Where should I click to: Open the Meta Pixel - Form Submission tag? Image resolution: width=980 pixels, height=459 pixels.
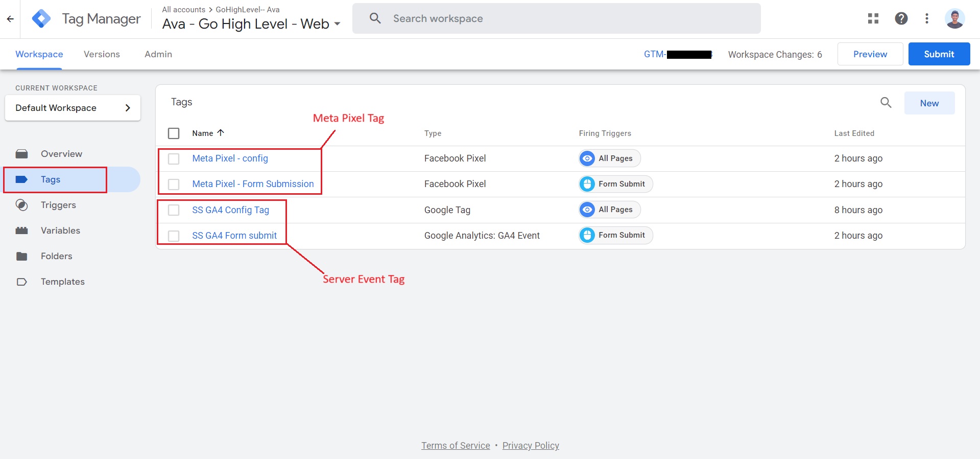click(x=253, y=184)
